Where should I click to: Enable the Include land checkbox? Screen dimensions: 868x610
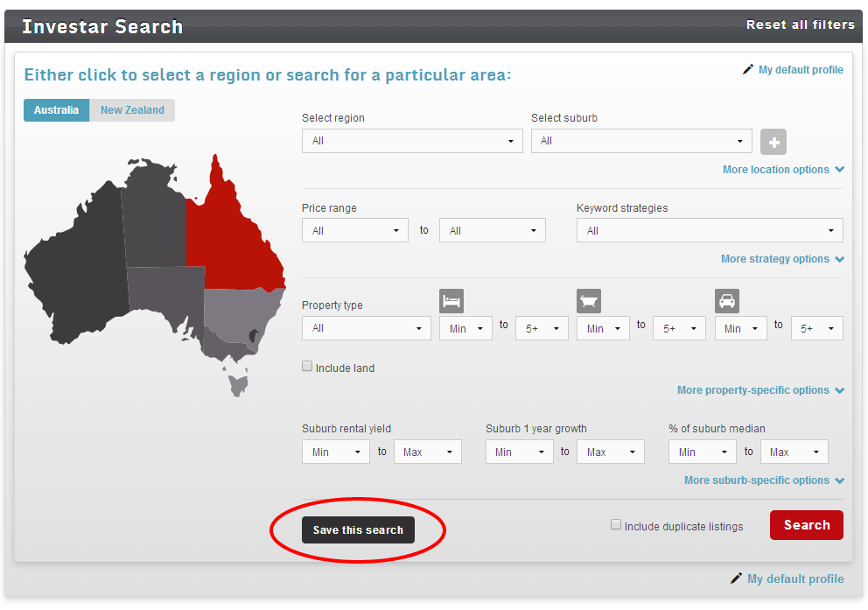307,368
